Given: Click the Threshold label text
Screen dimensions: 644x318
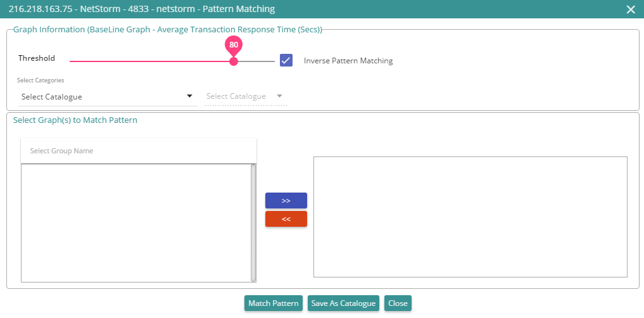Looking at the screenshot, I should (x=37, y=58).
